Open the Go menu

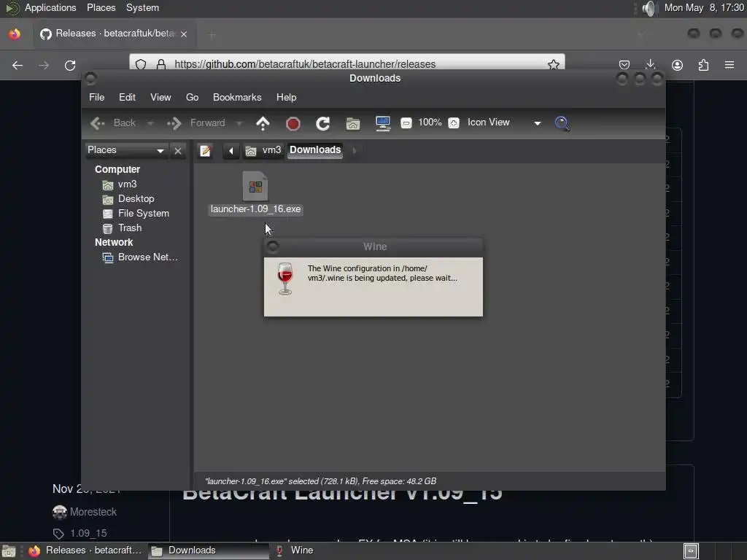tap(192, 97)
